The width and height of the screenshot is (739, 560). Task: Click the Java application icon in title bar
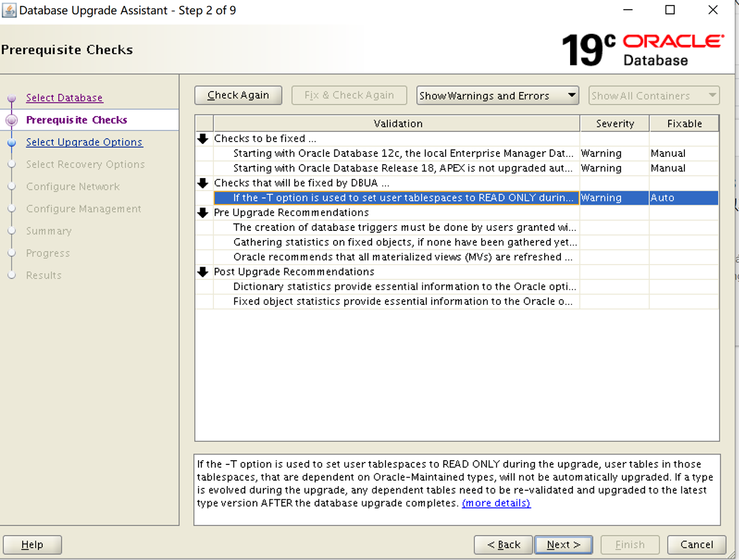tap(9, 10)
